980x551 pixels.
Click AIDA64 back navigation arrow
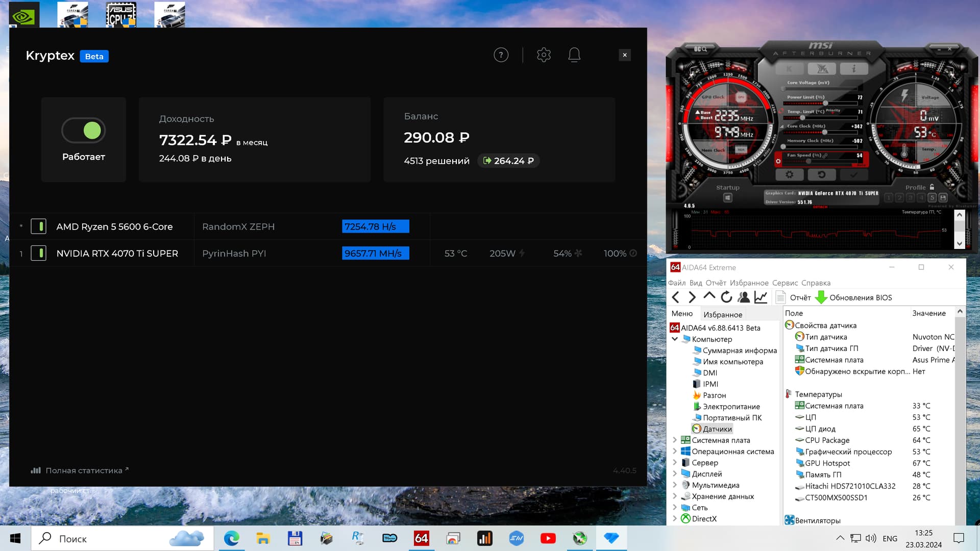click(x=676, y=297)
